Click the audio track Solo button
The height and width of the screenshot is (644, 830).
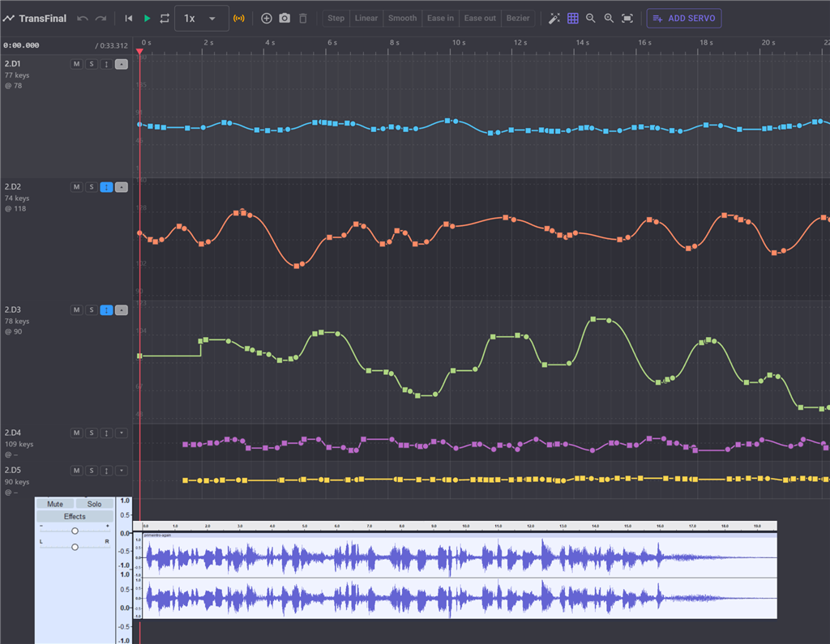(x=94, y=504)
